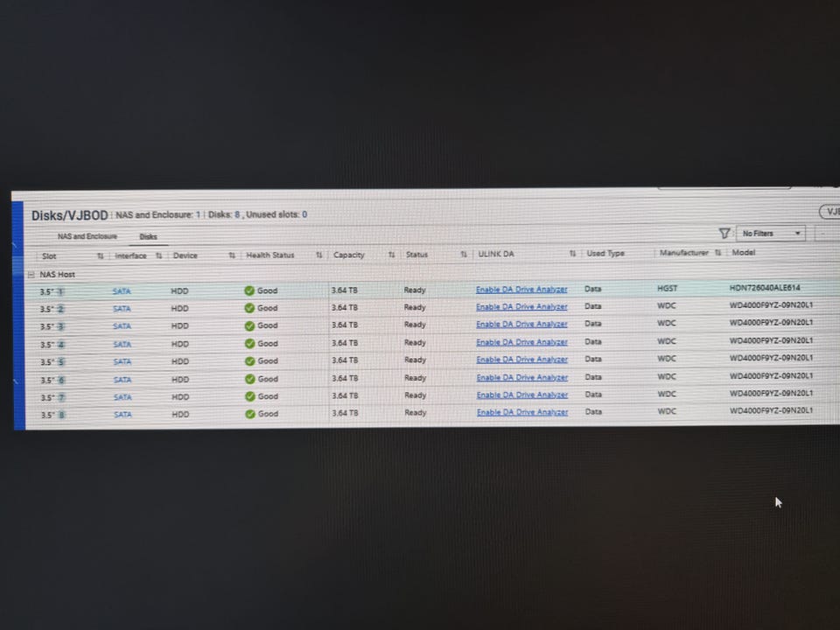Click Enable DA Drive Analyzer for slot 4

coord(521,342)
